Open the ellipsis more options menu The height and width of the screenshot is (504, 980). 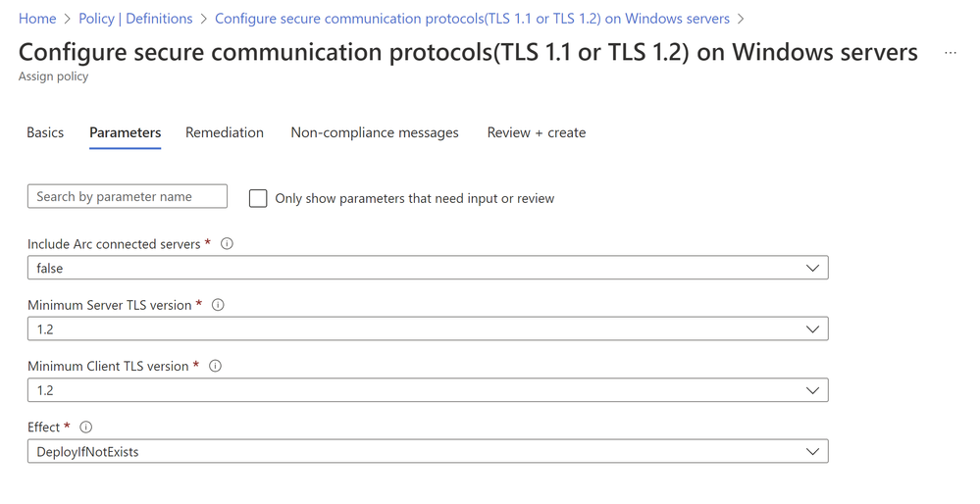click(950, 53)
